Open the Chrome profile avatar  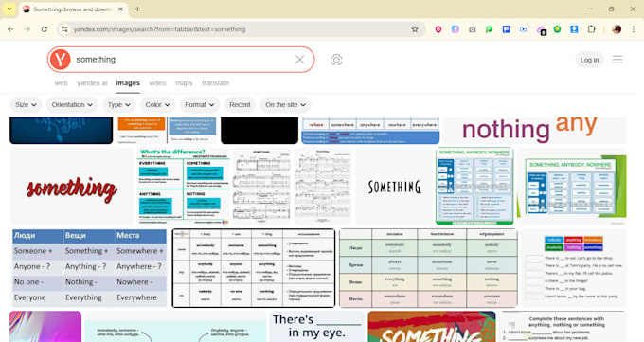(x=617, y=29)
